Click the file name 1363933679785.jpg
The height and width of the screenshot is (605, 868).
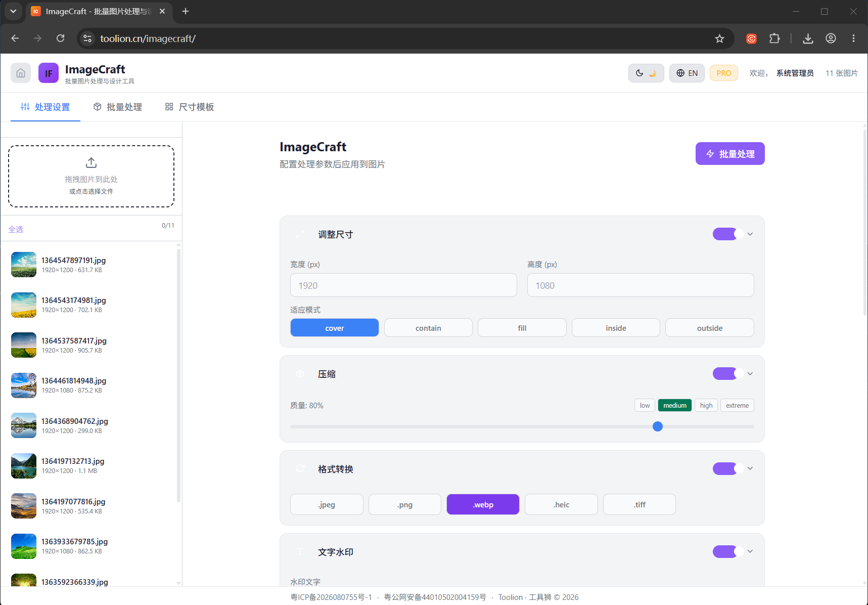pyautogui.click(x=75, y=541)
